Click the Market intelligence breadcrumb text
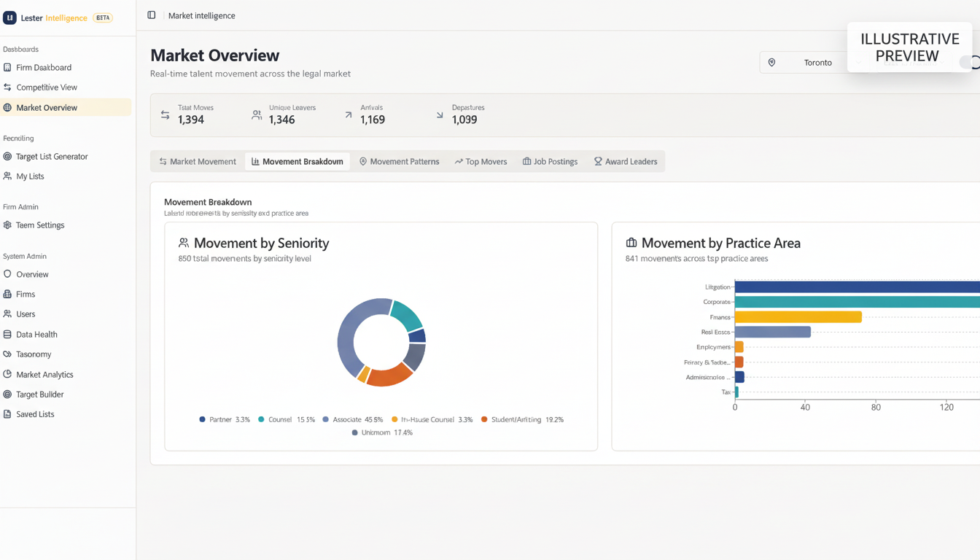The width and height of the screenshot is (980, 560). [202, 15]
